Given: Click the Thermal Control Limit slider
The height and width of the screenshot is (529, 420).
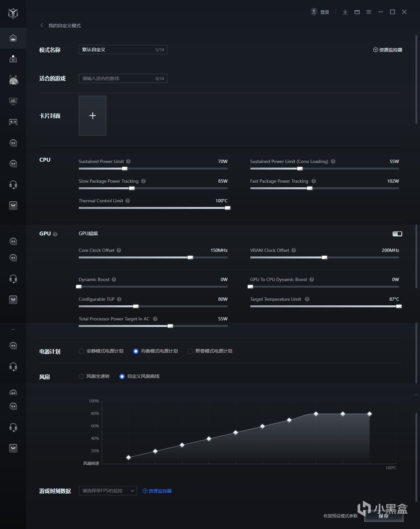Looking at the screenshot, I should pyautogui.click(x=153, y=208).
